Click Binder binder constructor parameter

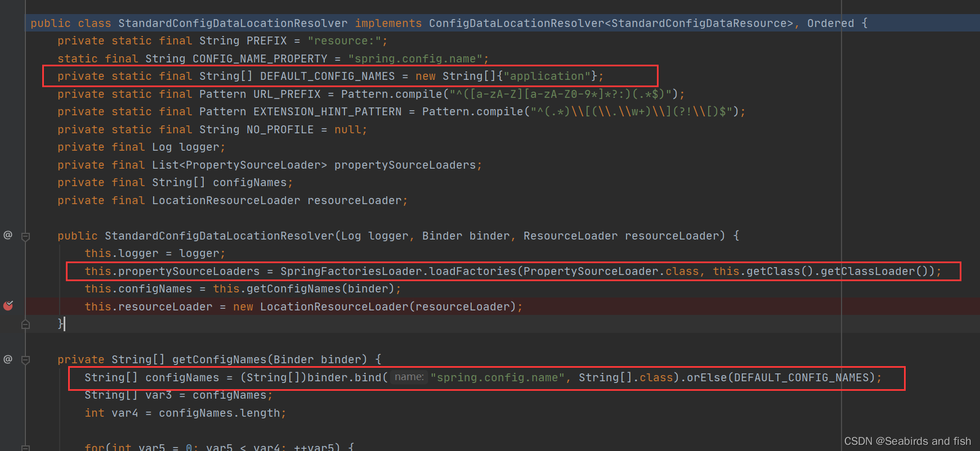466,236
